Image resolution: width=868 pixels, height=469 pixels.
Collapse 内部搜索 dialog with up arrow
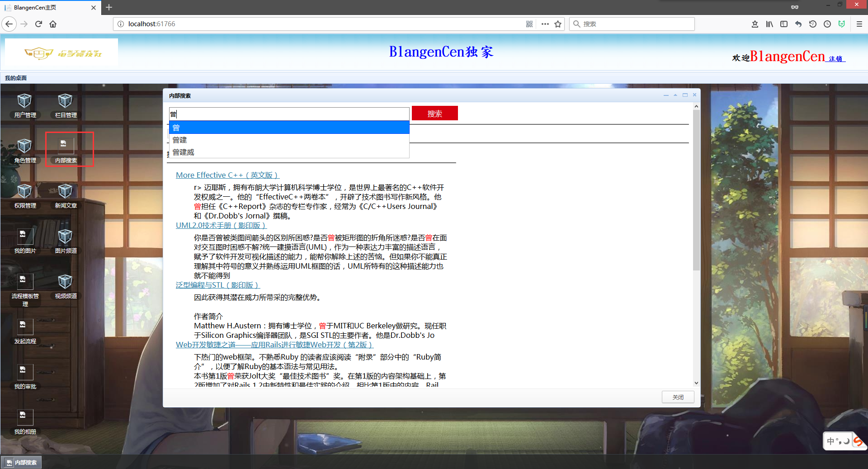[x=675, y=95]
